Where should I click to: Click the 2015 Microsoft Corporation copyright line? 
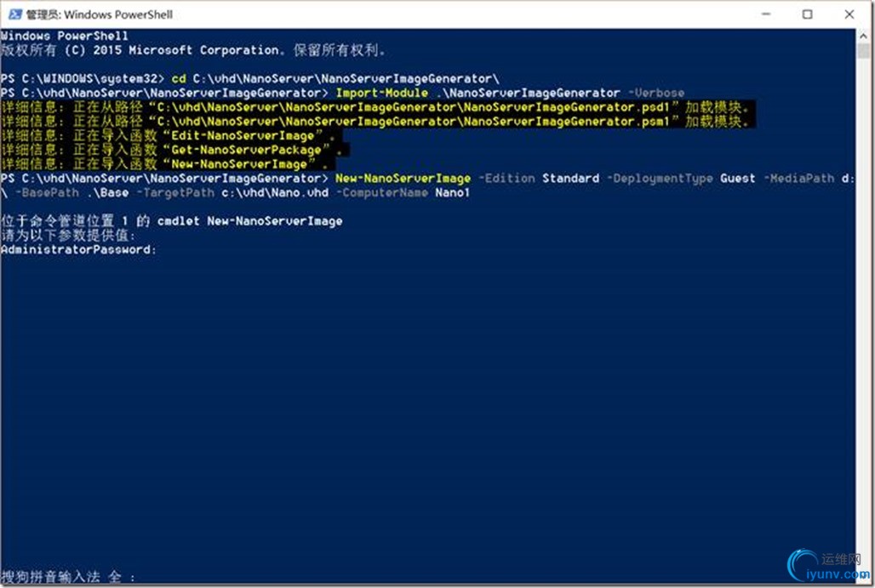pyautogui.click(x=193, y=50)
